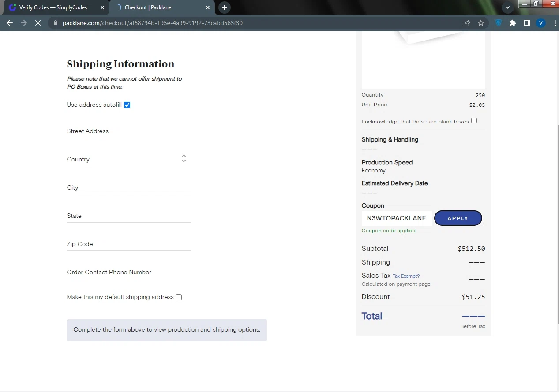Share this page from address bar

tap(467, 23)
